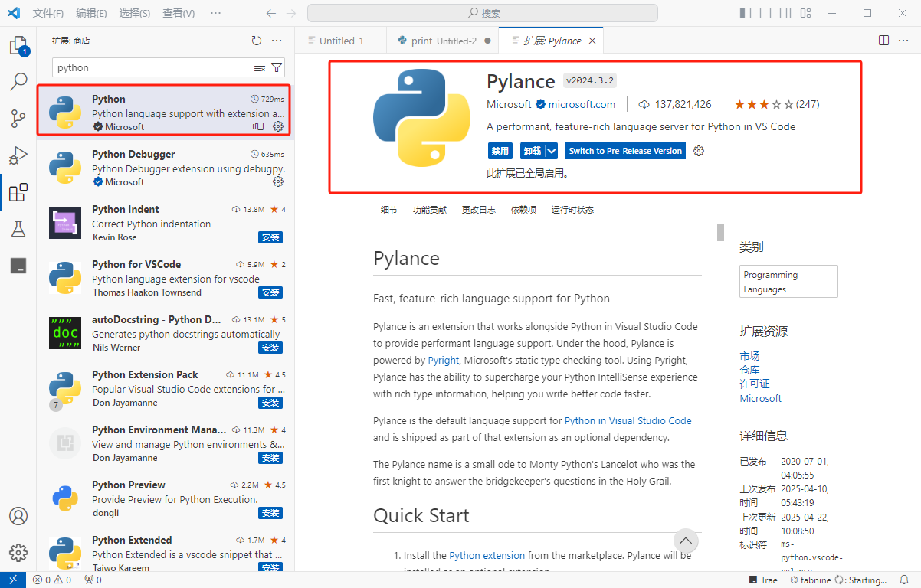Open the Python Debugger manage gear
Image resolution: width=921 pixels, height=588 pixels.
click(278, 181)
